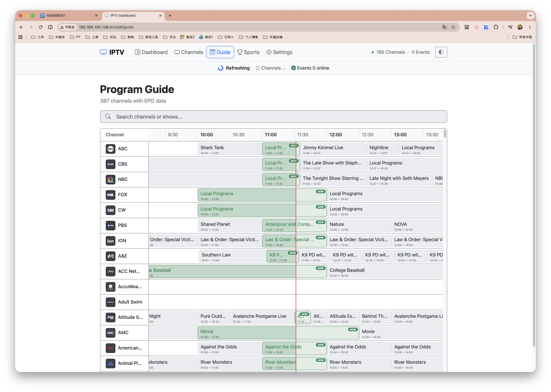The width and height of the screenshot is (551, 392).
Task: Open the bookmarks apps grid icon
Action: 20,37
